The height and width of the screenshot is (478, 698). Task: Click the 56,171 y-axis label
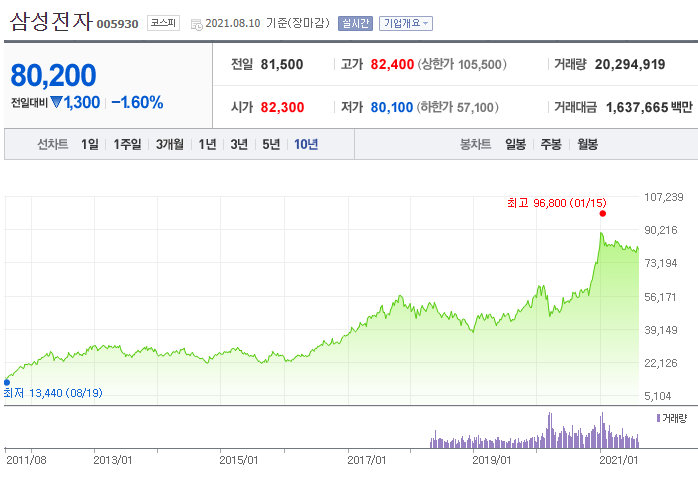661,297
